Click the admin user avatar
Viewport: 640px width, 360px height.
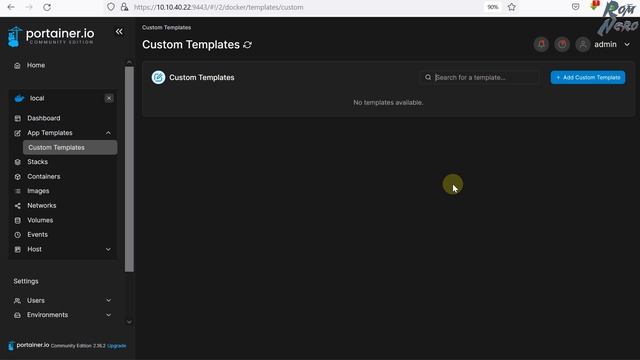[583, 44]
